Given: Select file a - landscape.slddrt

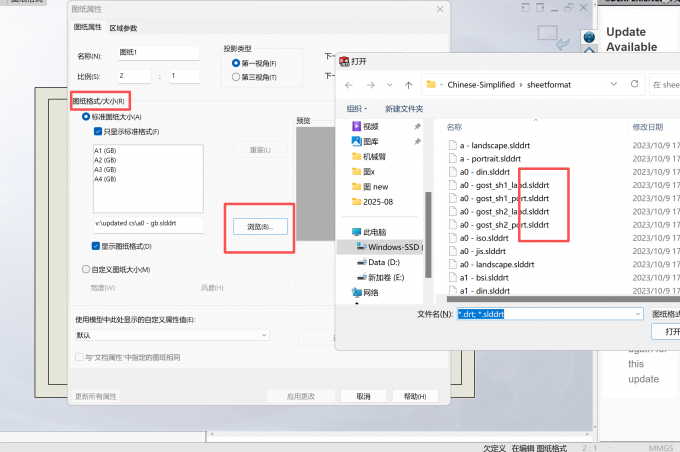Looking at the screenshot, I should coord(494,145).
